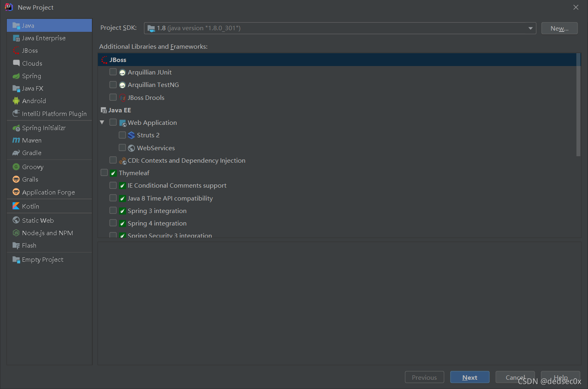The height and width of the screenshot is (389, 588).
Task: Select the JBoss Drools row text
Action: (146, 97)
